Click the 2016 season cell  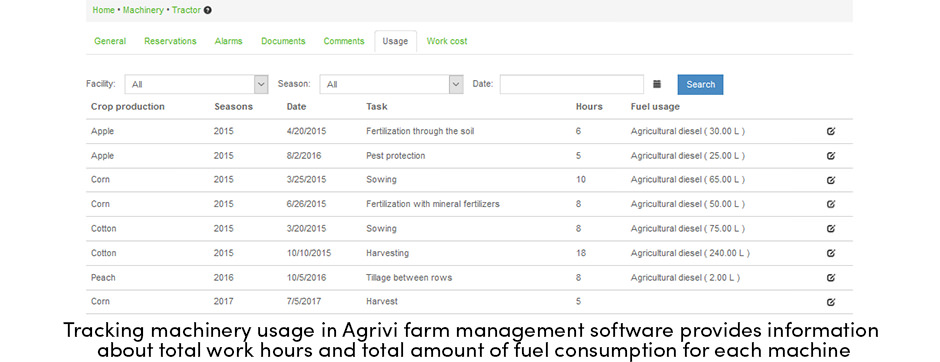[224, 277]
